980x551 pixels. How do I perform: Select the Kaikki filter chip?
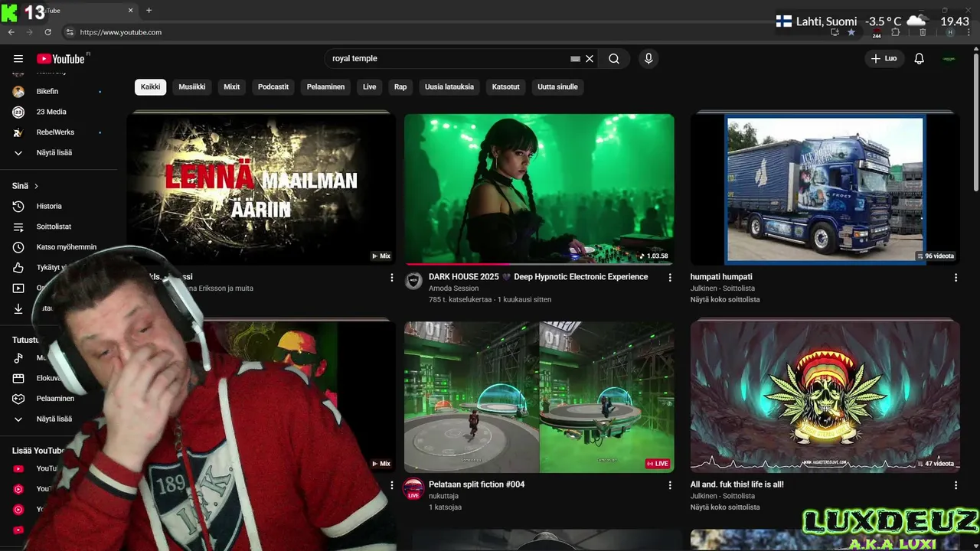[151, 86]
